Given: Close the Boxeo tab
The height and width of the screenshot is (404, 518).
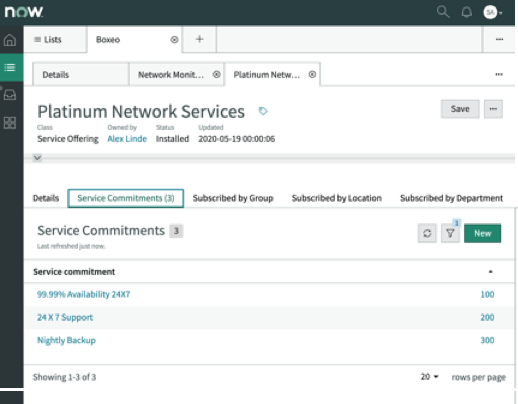Looking at the screenshot, I should (174, 40).
